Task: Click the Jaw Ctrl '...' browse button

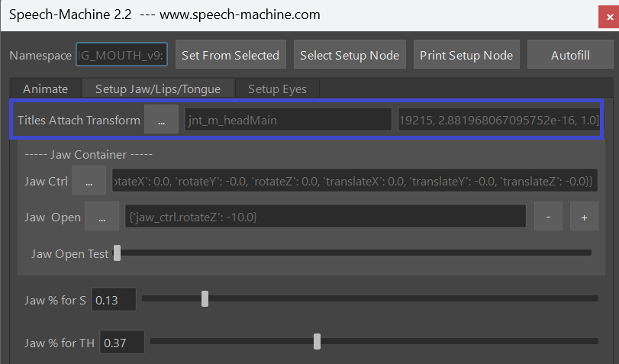Action: pyautogui.click(x=89, y=181)
